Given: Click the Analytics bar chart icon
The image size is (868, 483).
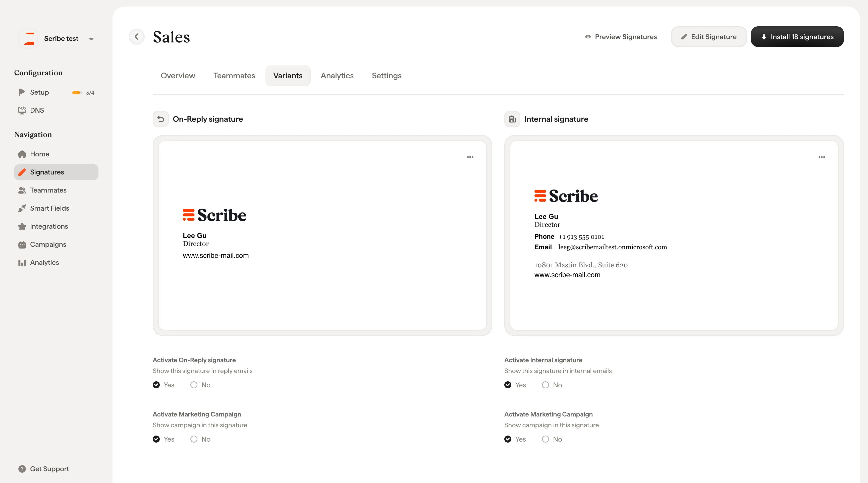Looking at the screenshot, I should pyautogui.click(x=22, y=263).
